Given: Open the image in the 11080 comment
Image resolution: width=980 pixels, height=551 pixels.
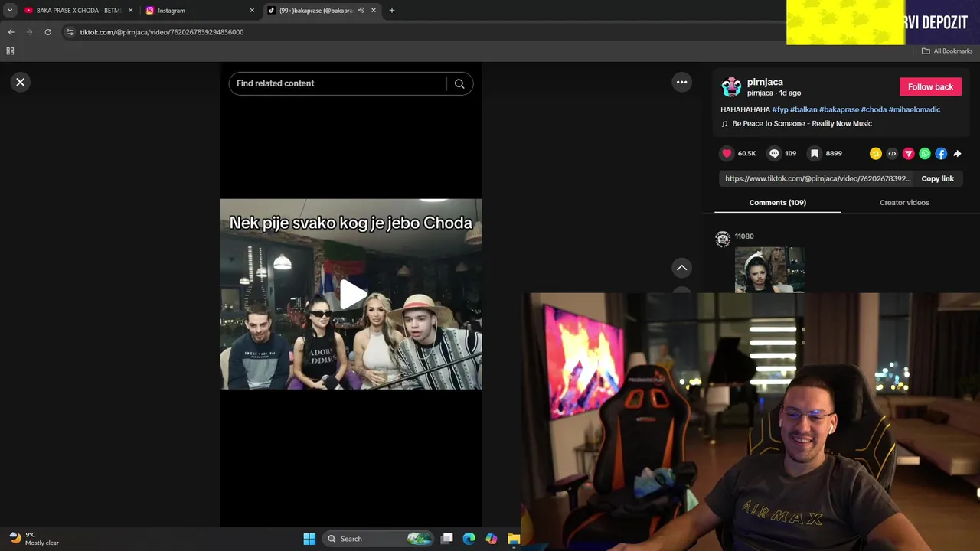Looking at the screenshot, I should [769, 269].
